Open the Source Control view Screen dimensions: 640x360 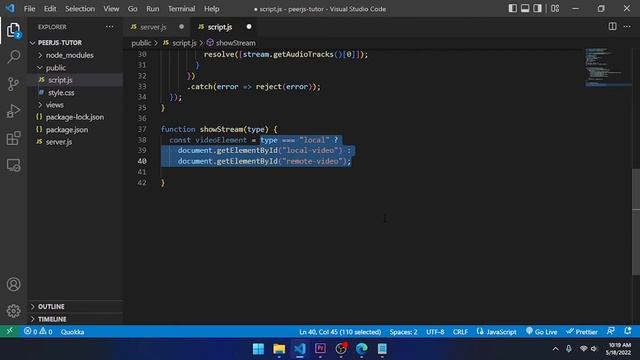pos(13,84)
